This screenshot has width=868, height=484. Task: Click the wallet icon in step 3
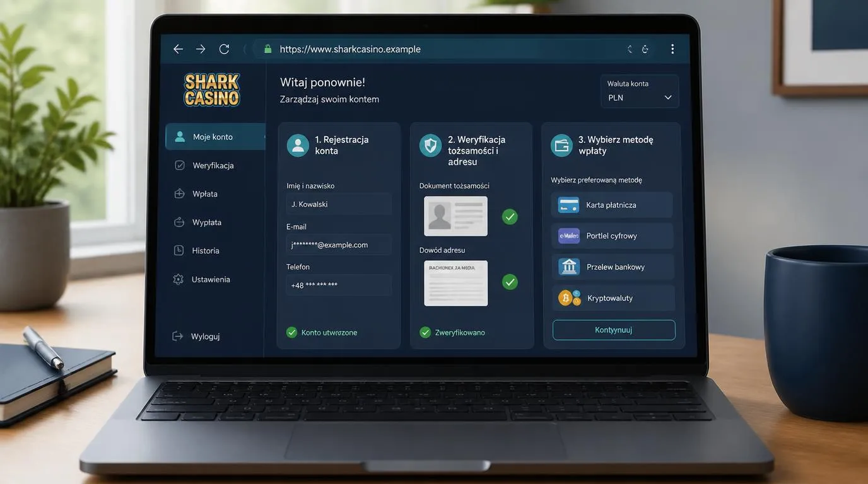click(x=561, y=145)
